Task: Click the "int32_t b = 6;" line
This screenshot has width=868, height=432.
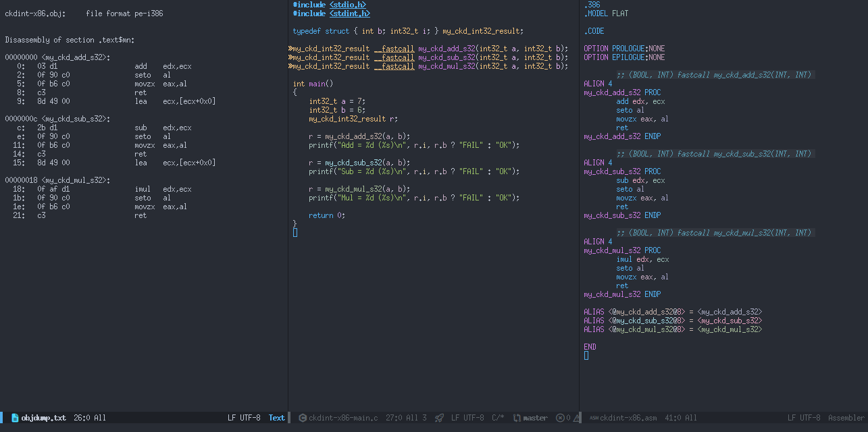Action: pos(337,110)
